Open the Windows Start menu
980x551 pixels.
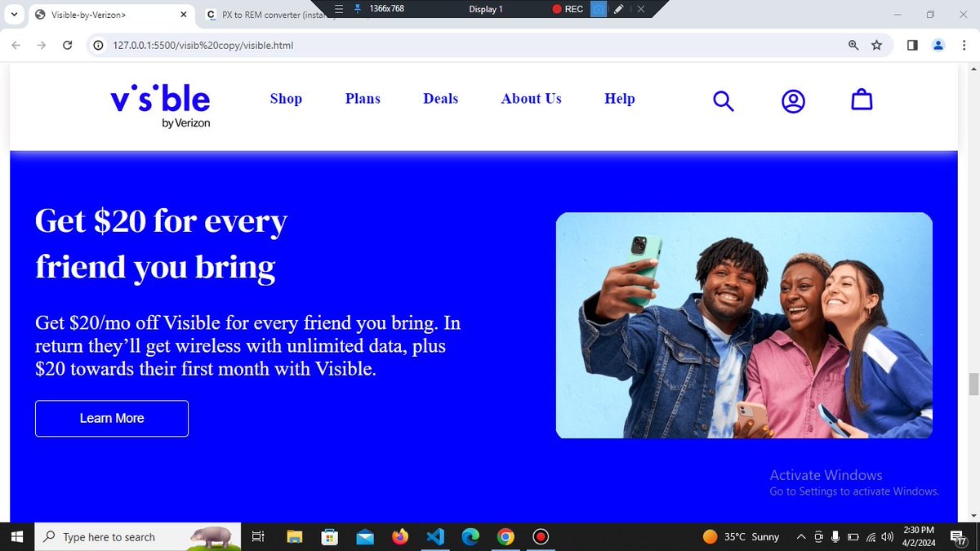(18, 536)
